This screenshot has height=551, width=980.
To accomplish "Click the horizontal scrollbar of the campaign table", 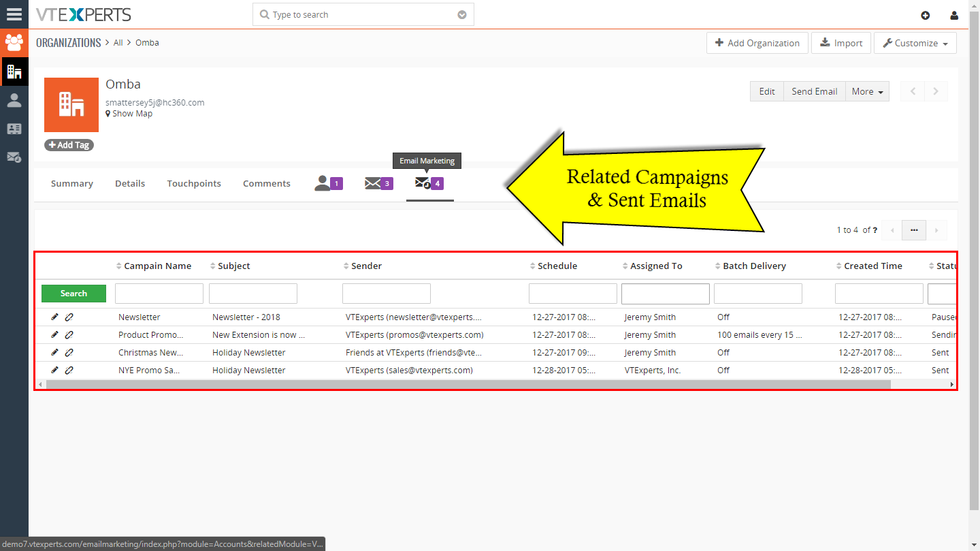I will pyautogui.click(x=468, y=384).
